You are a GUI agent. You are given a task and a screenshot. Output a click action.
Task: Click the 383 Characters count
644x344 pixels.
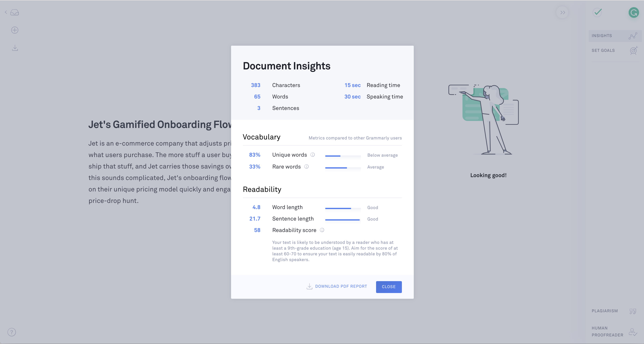point(255,85)
